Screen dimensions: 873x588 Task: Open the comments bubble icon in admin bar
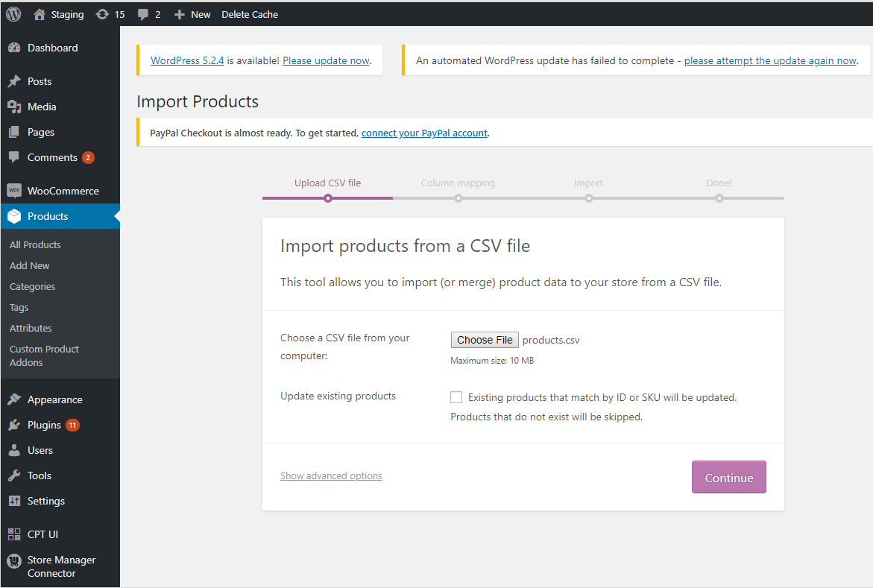[143, 15]
